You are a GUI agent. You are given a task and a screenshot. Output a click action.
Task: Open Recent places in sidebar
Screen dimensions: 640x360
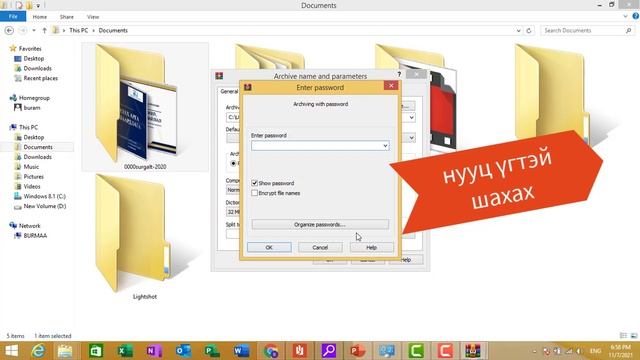[40, 78]
